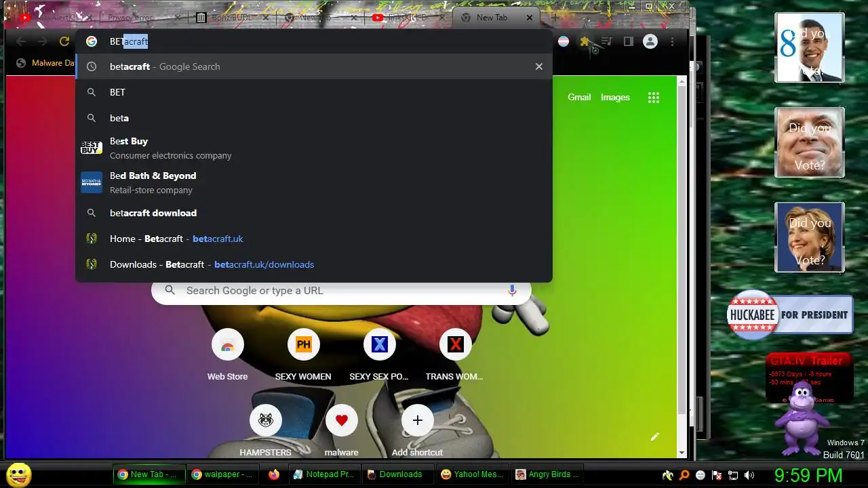Screen dimensions: 868x488
Task: Switch to the BonziBUDDY tab
Action: click(231, 18)
